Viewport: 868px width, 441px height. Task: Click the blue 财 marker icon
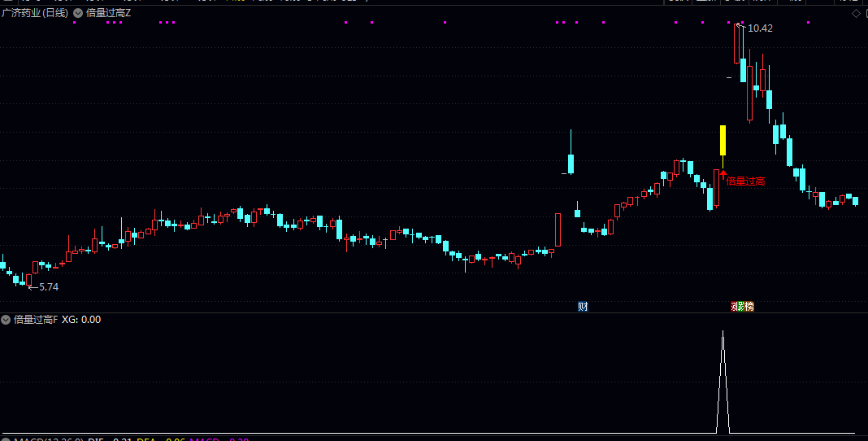tap(583, 307)
